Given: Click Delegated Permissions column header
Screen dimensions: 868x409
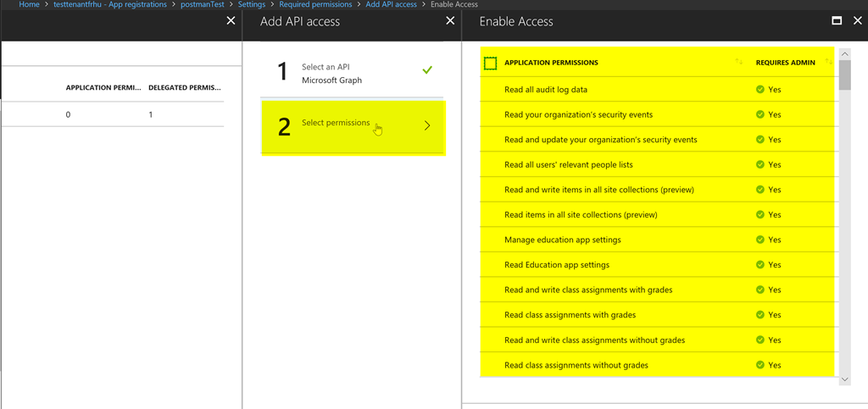Looking at the screenshot, I should point(186,87).
